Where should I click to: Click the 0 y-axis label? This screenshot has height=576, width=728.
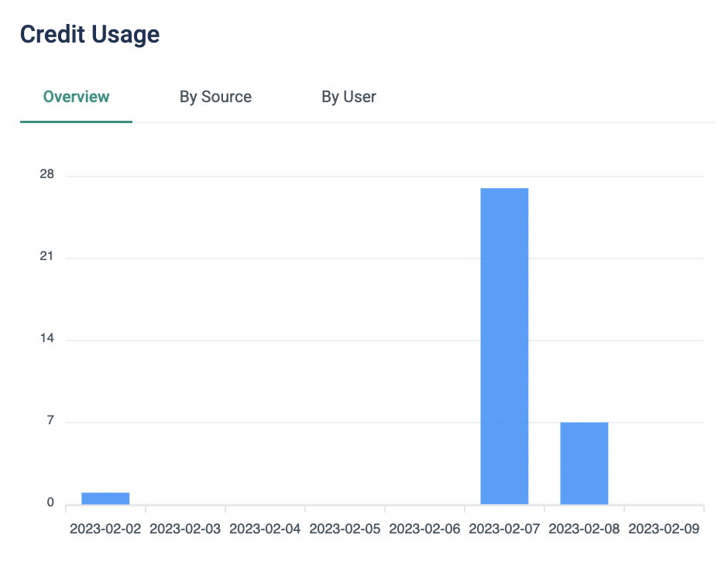[50, 502]
